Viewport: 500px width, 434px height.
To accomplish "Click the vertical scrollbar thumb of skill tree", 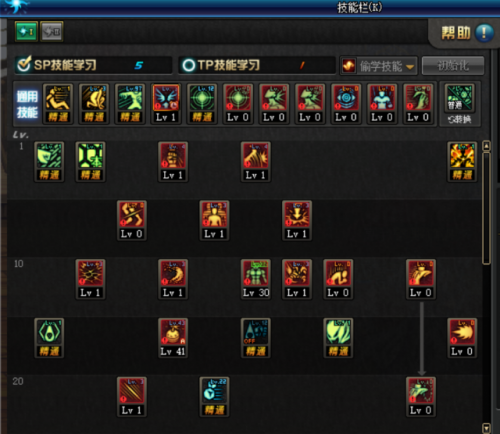I will point(486,208).
